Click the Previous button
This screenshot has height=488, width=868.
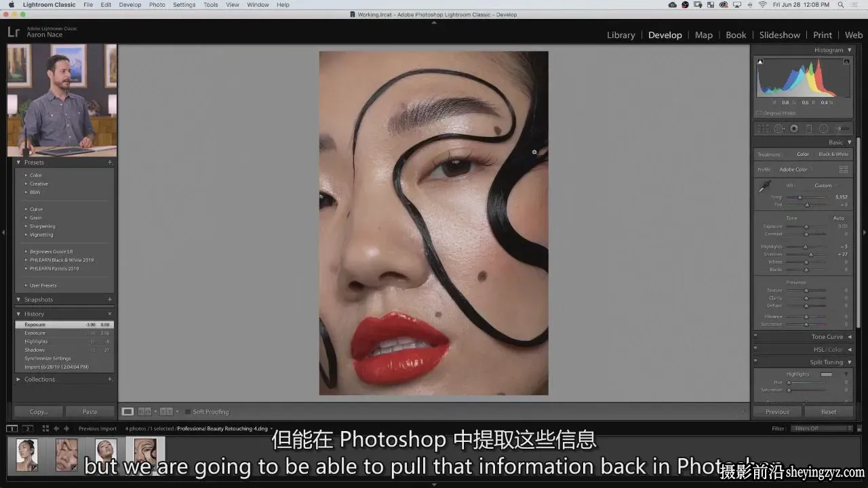pyautogui.click(x=777, y=411)
